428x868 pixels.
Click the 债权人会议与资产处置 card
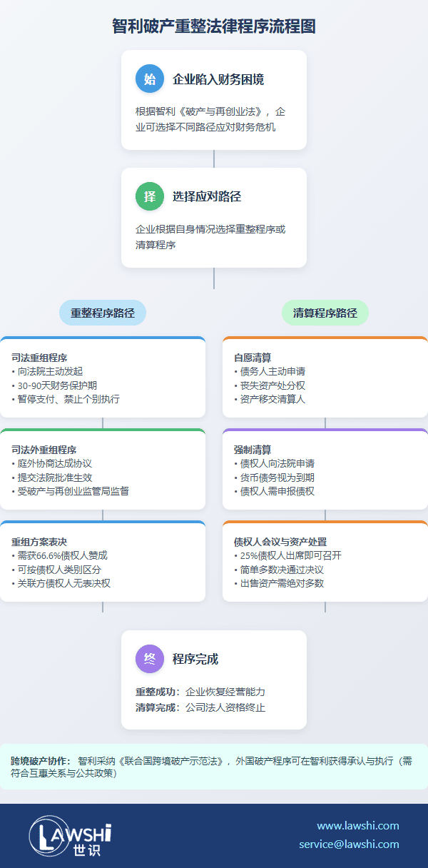pos(325,562)
